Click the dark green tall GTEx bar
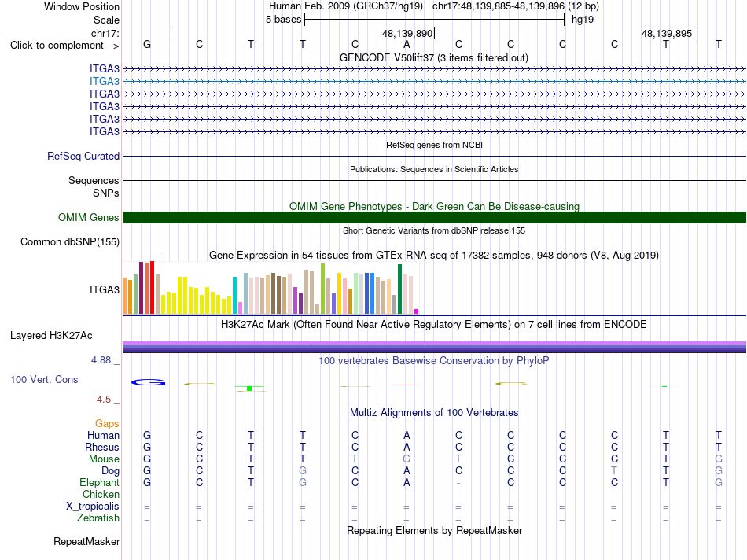Viewport: 747px width, 560px height. [399, 289]
